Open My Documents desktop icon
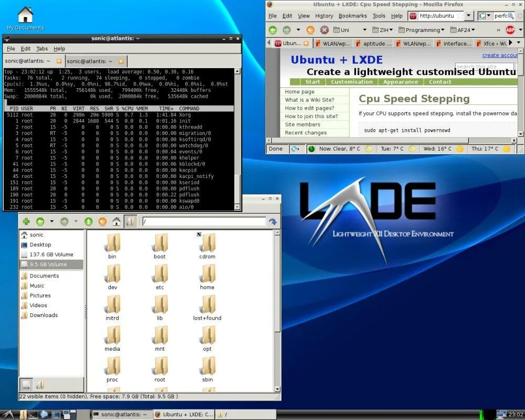 click(x=25, y=19)
